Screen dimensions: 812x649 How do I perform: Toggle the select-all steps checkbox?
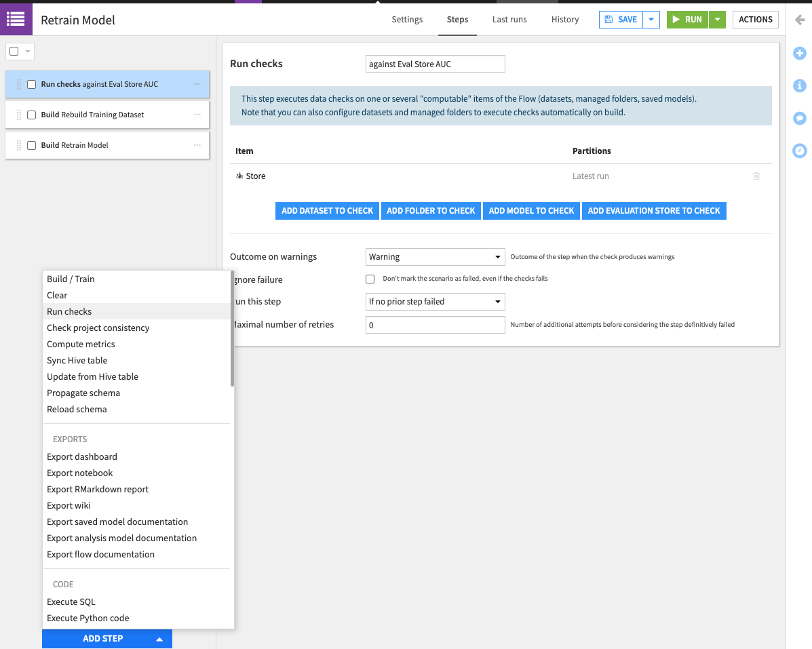(14, 52)
